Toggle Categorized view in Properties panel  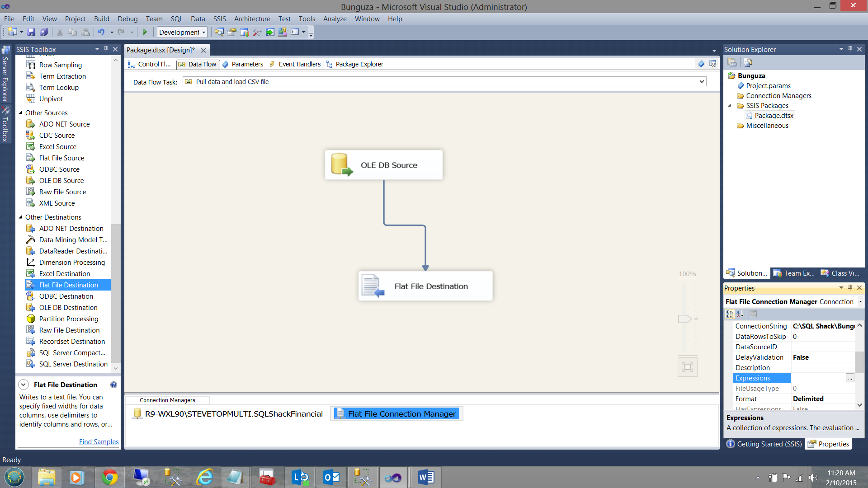[729, 314]
